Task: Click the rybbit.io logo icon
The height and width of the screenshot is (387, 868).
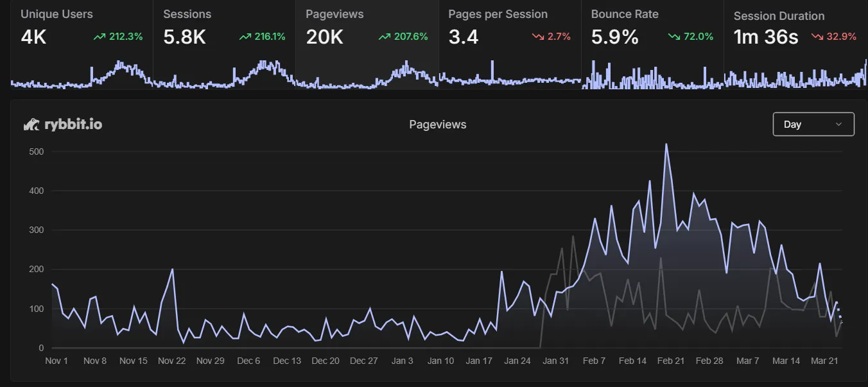Action: tap(31, 124)
